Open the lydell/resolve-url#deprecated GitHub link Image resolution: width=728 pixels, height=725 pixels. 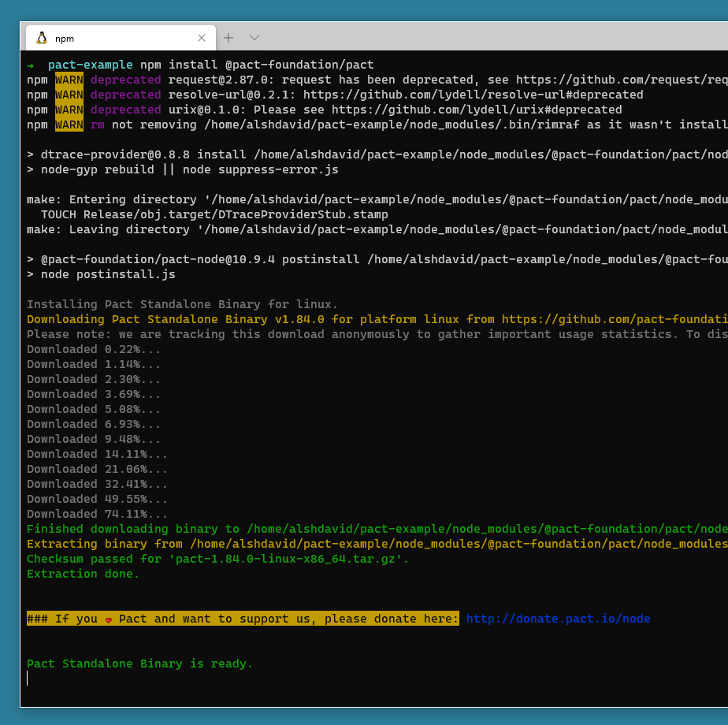click(473, 95)
